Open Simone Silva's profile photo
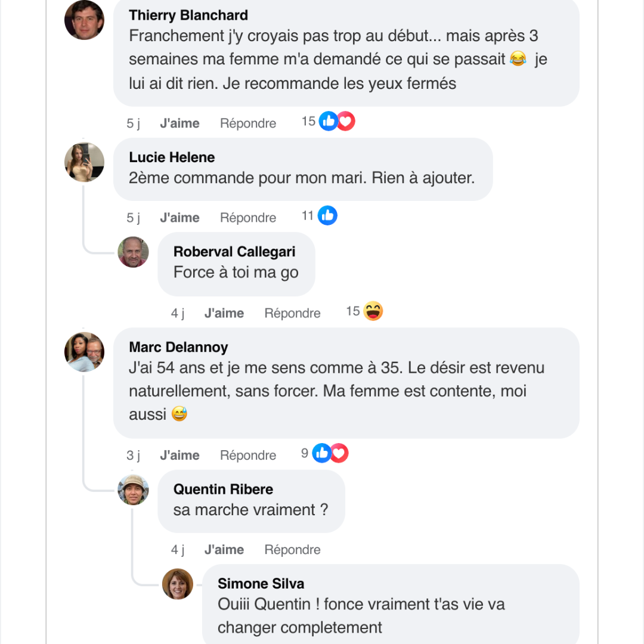Screen dimensions: 644x644 178,584
